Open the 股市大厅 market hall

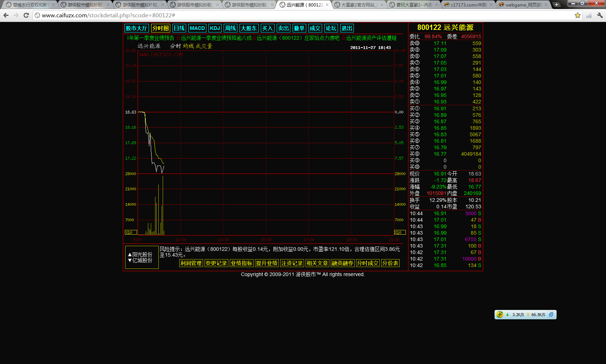(x=136, y=28)
